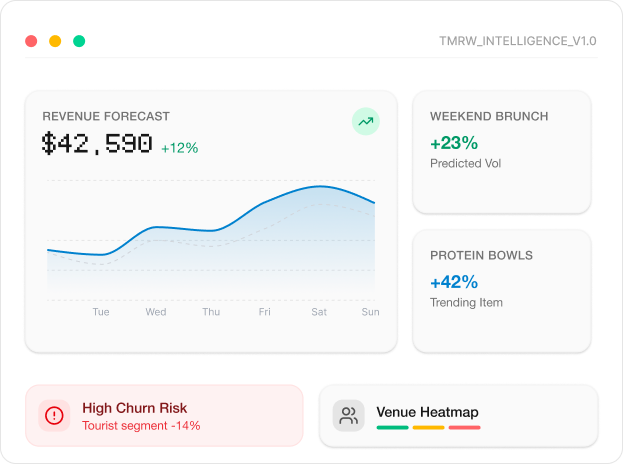Click the TMRW_INTELLIGENCE_V1.0 title label
The width and height of the screenshot is (623, 464).
pyautogui.click(x=517, y=41)
